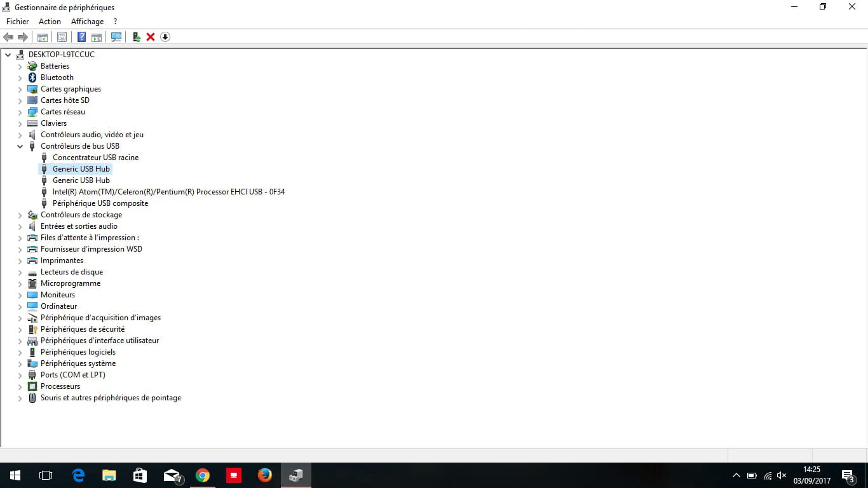Expand the Périphériques de sécurité category
The height and width of the screenshot is (488, 868).
(x=20, y=329)
